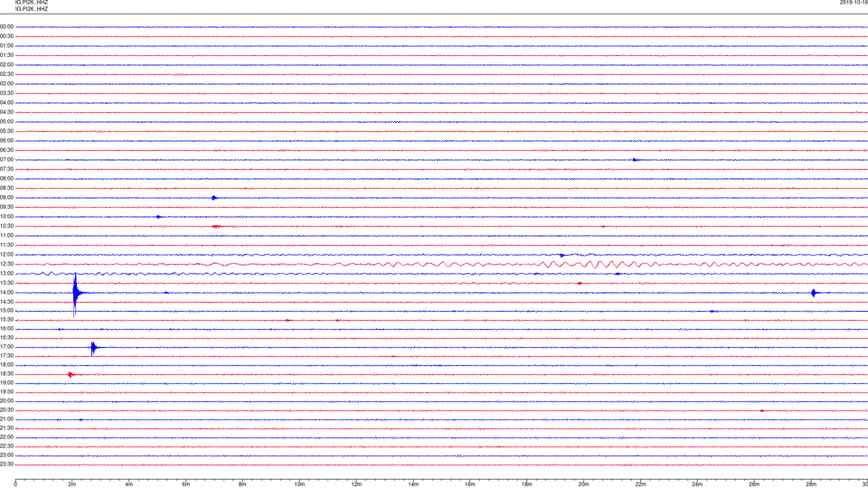Click the small event on the 07:00 trace
Screen dimensions: 868x488
click(x=635, y=160)
